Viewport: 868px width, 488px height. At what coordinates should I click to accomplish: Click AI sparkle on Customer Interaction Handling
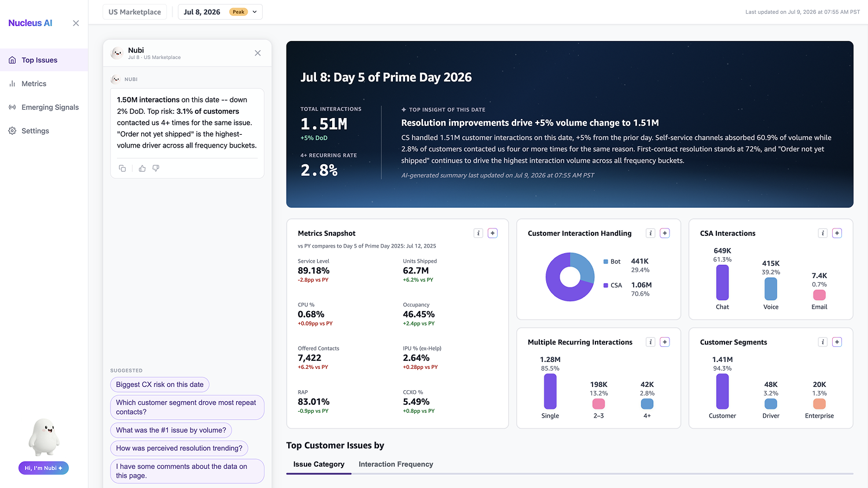pos(665,233)
